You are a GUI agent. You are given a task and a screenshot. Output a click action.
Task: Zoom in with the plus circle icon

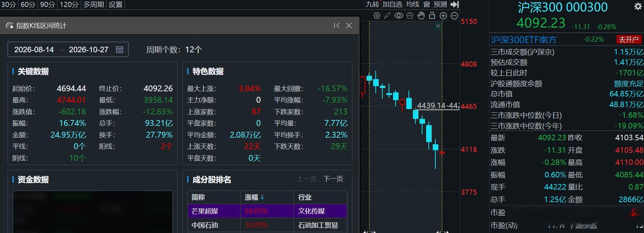443,15
